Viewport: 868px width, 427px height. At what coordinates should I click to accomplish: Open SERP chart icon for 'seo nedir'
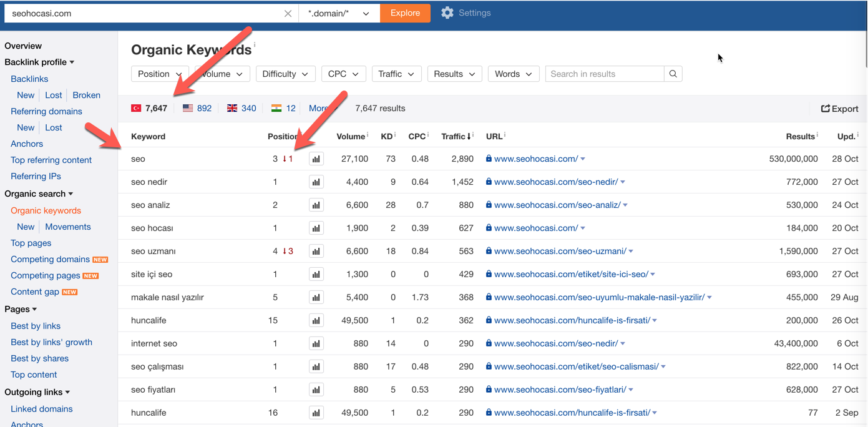[x=316, y=182]
